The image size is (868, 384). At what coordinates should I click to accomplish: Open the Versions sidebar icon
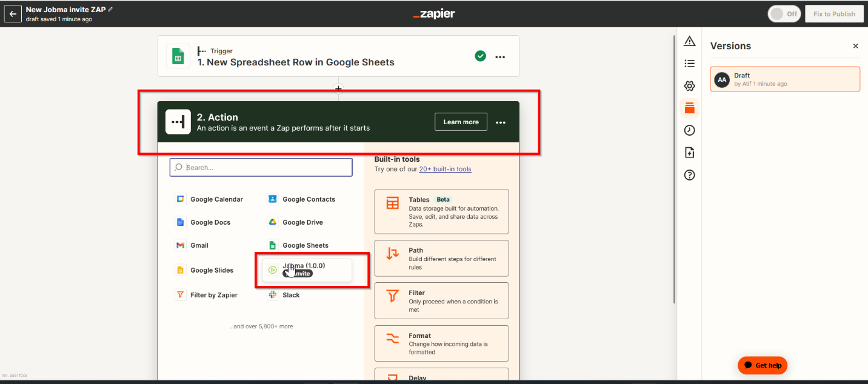689,108
